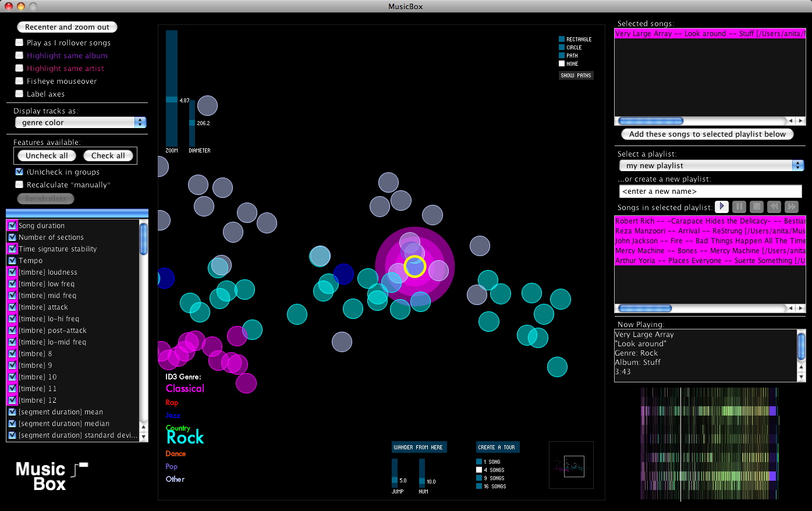Enable Fisheye mouseover

pos(19,81)
